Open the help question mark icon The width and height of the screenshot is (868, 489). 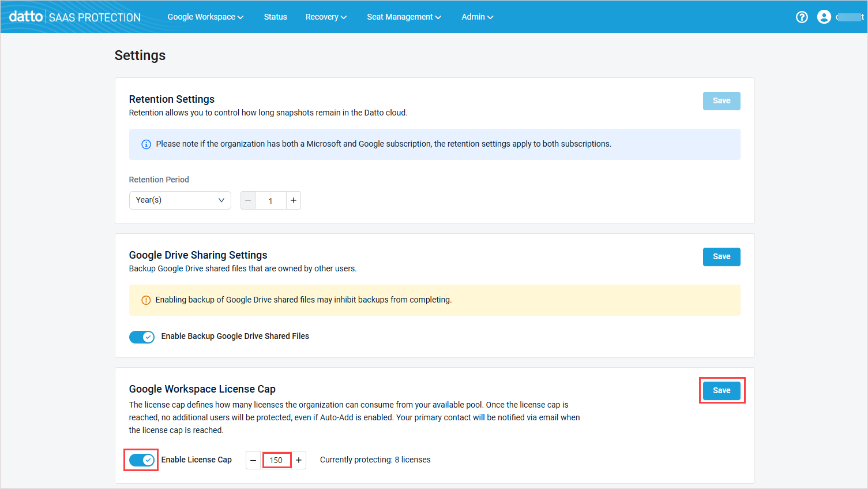pos(802,17)
